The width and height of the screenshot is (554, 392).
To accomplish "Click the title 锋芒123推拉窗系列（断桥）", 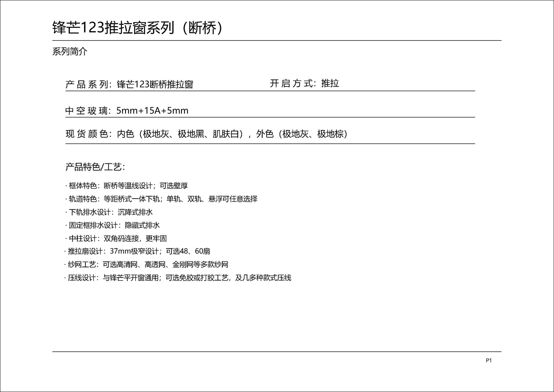I will click(x=137, y=28).
